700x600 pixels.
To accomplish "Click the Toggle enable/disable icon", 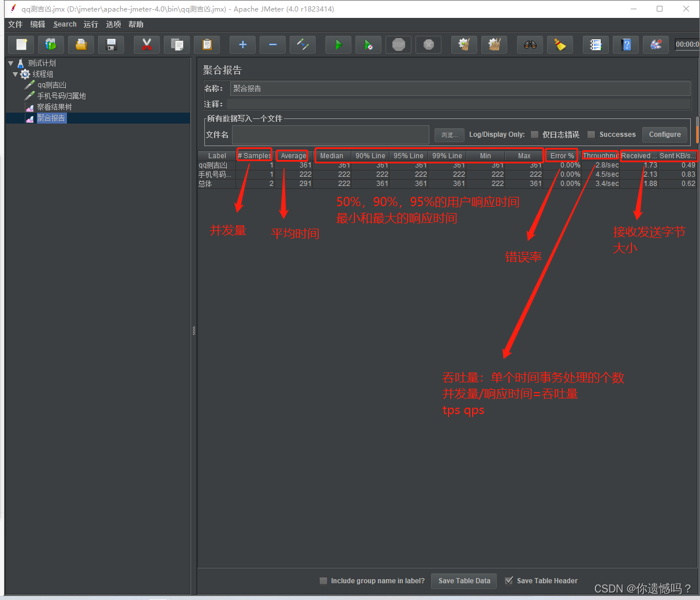I will coord(303,44).
